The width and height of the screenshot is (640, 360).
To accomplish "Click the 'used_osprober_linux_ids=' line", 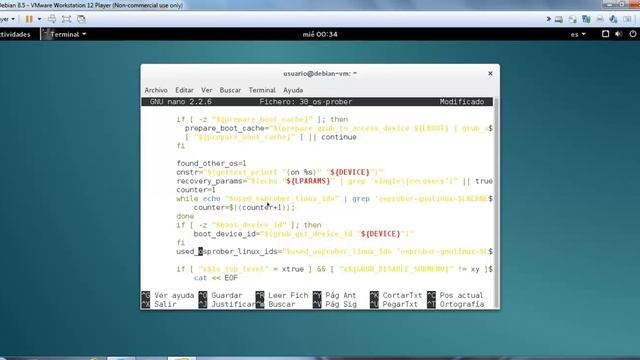I will (x=334, y=251).
